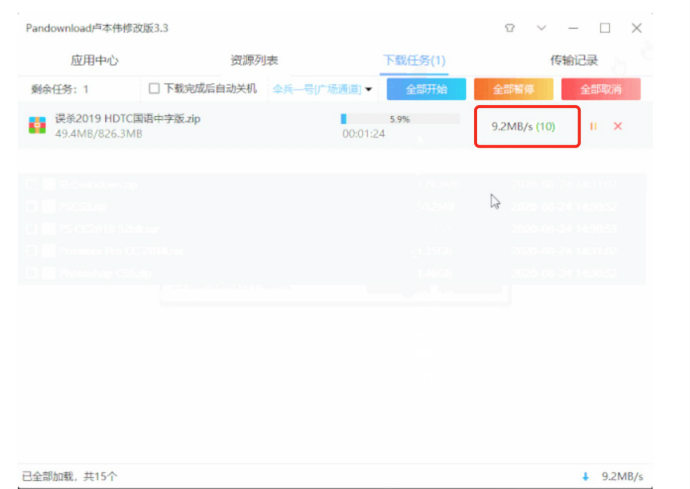
Task: Cancel the zip download with red X
Action: tap(618, 126)
